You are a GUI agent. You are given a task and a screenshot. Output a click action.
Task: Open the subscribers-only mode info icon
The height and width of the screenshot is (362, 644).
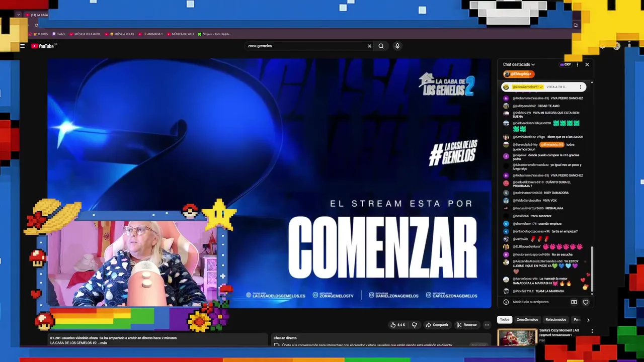tap(506, 302)
